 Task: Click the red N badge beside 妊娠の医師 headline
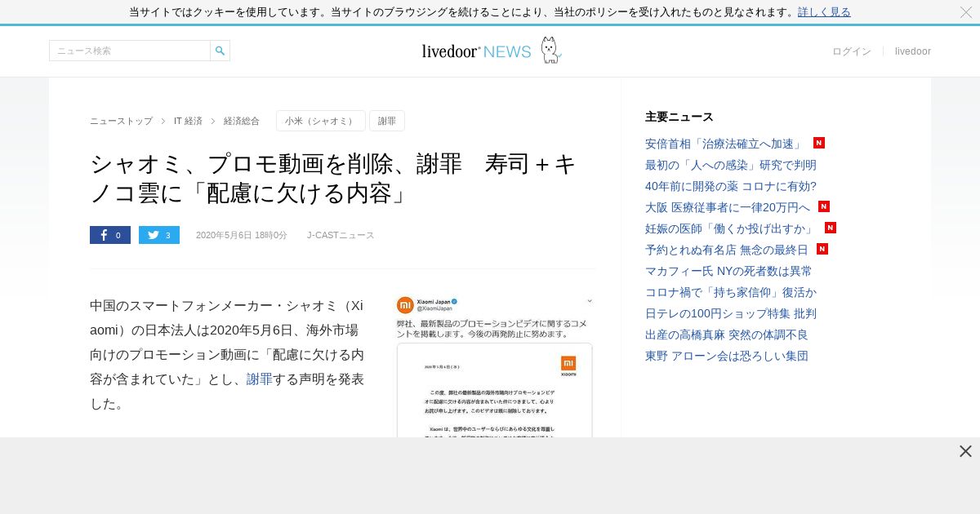(831, 228)
